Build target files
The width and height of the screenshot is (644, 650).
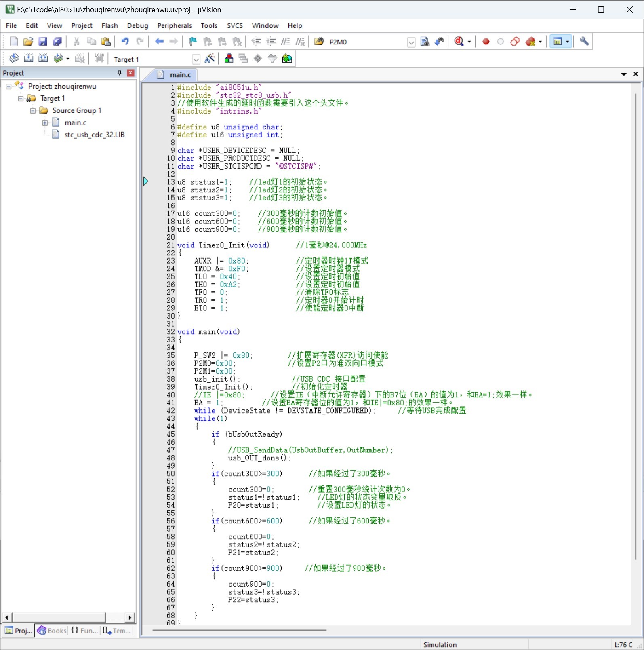point(28,58)
